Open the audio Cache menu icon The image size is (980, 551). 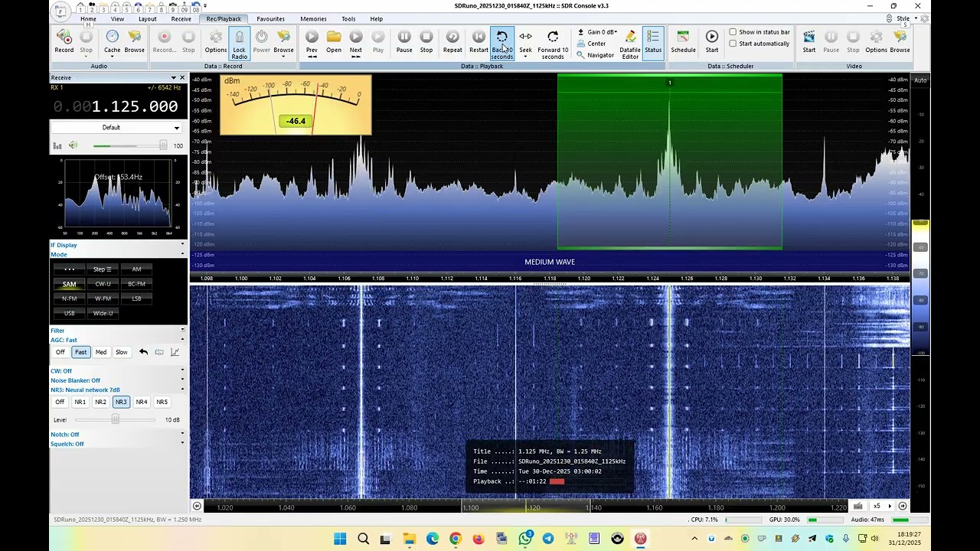tap(112, 41)
